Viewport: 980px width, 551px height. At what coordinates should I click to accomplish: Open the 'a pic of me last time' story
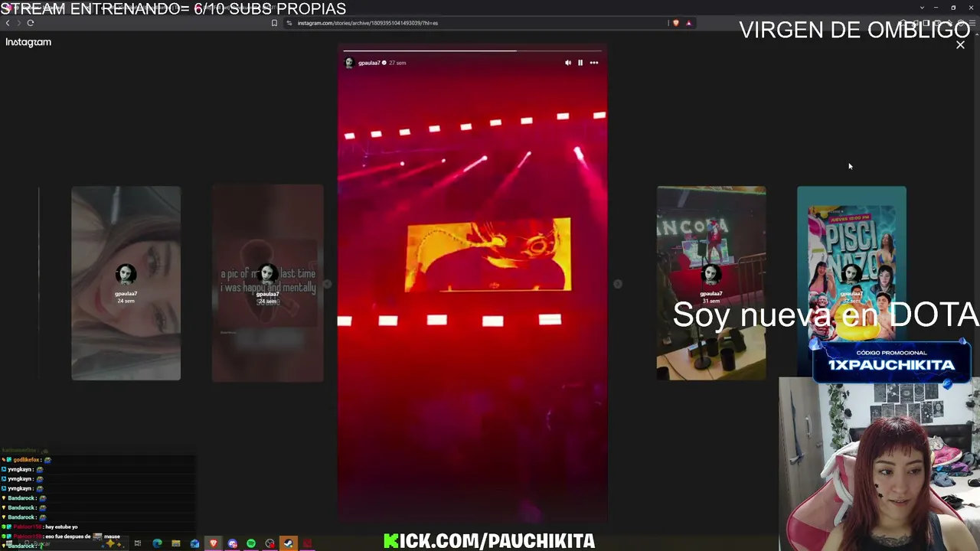point(267,283)
